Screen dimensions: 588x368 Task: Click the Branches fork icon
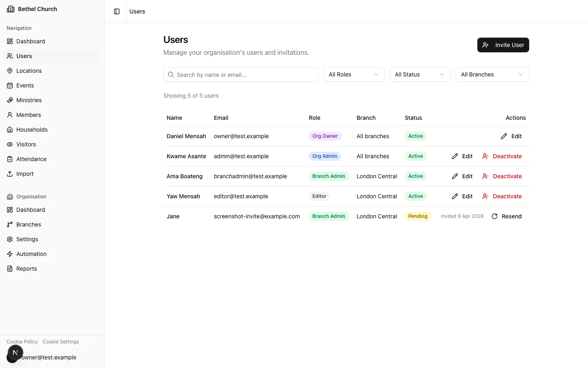tap(10, 224)
